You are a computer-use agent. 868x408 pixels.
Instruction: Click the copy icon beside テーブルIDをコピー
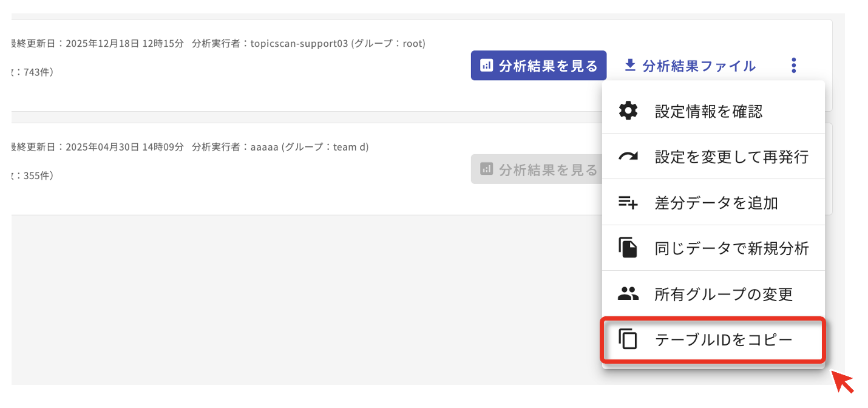628,339
